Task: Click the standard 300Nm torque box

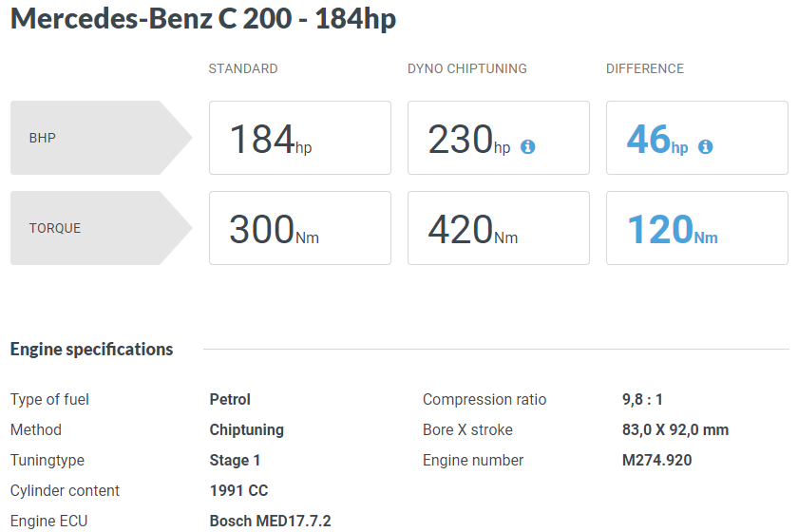Action: pyautogui.click(x=300, y=228)
